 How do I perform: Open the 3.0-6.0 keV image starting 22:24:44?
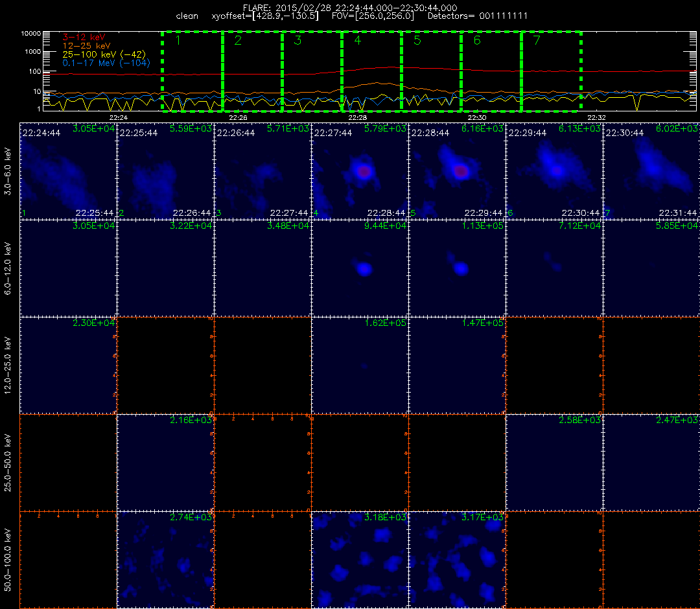click(x=68, y=171)
